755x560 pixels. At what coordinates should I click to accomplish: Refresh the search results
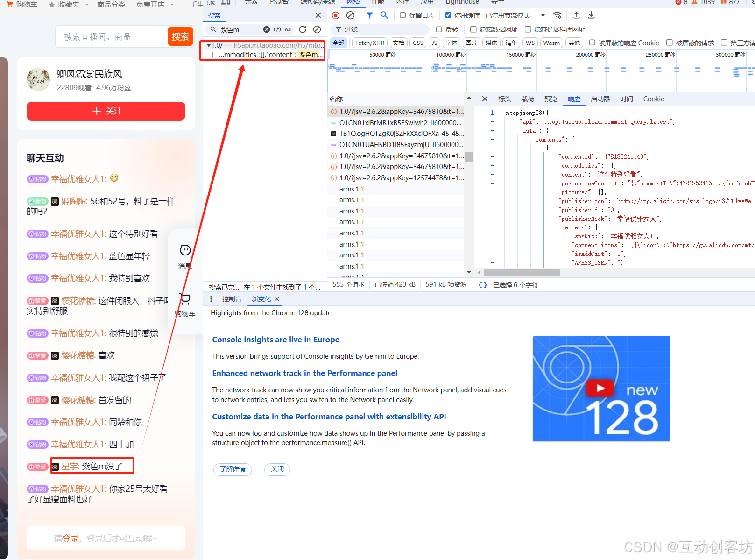point(303,29)
